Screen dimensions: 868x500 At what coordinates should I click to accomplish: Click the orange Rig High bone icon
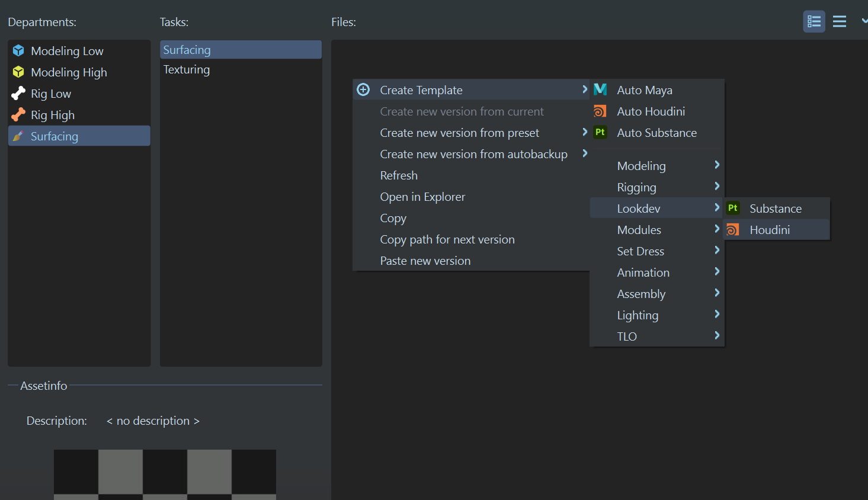tap(18, 115)
